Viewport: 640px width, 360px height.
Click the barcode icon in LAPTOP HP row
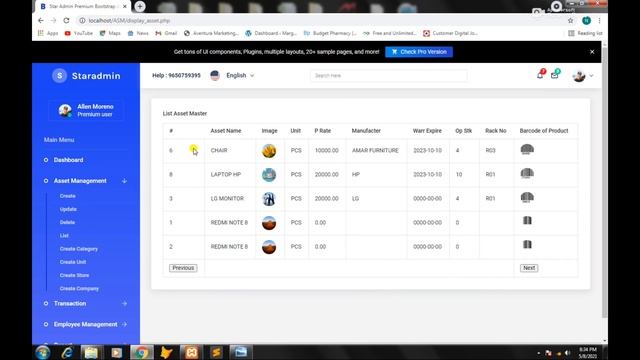point(527,173)
